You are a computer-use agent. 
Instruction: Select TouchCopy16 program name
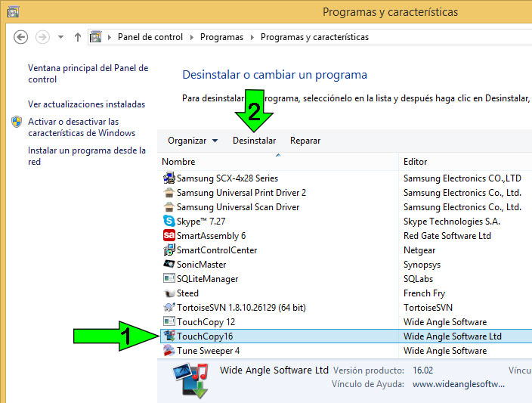click(205, 336)
